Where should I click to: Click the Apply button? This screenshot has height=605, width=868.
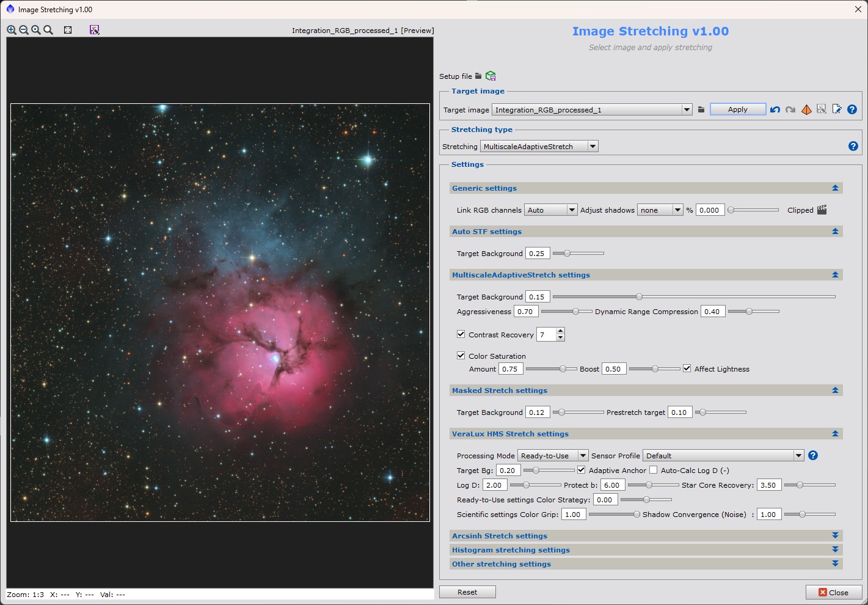click(737, 109)
